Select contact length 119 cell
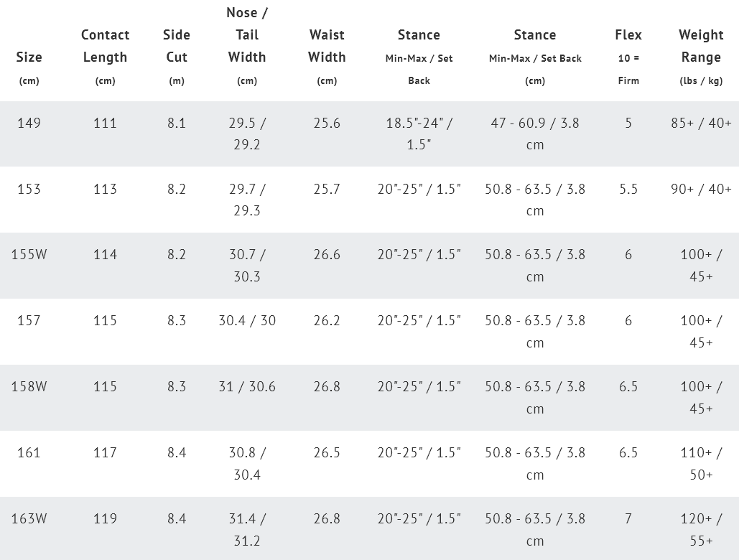The width and height of the screenshot is (739, 560). [x=105, y=518]
